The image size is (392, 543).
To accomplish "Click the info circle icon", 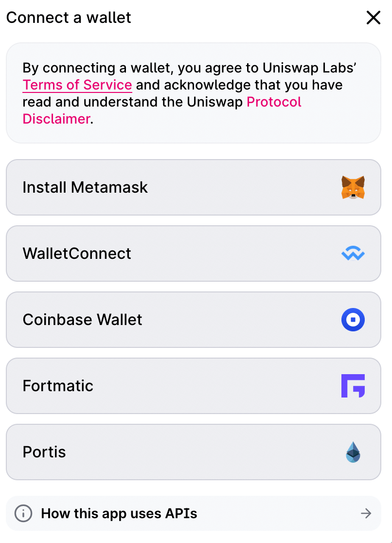I will [23, 513].
